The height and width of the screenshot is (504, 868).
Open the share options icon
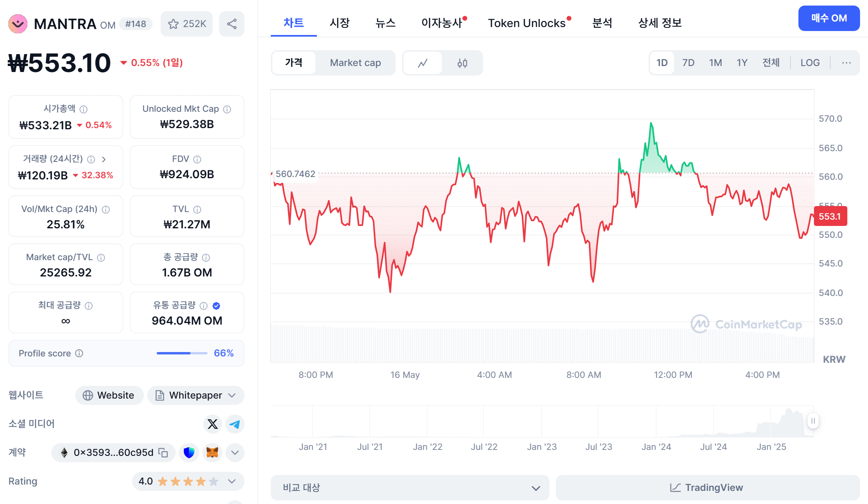click(x=232, y=23)
